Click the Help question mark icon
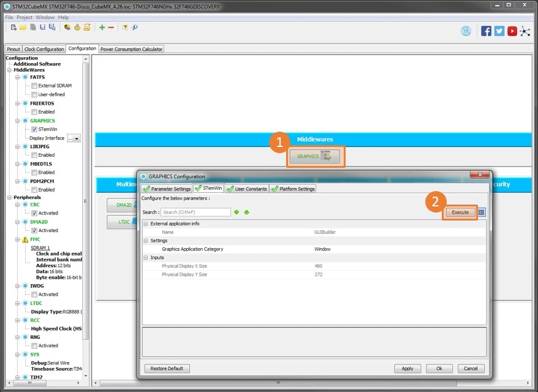This screenshot has height=392, width=538. pos(125,28)
